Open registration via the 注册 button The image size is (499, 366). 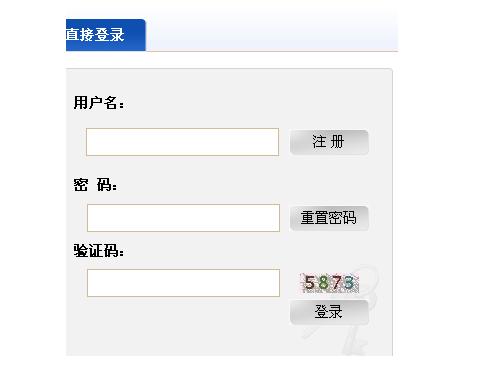point(329,142)
